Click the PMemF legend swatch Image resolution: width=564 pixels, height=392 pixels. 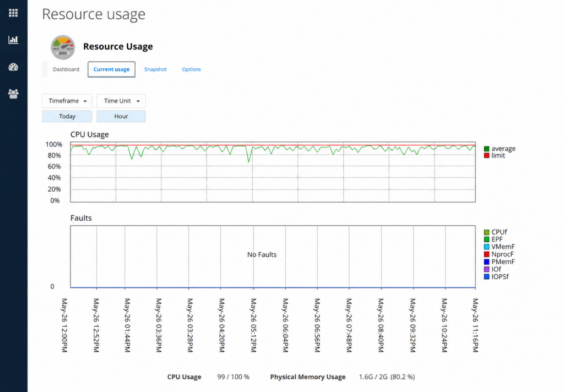pos(487,262)
